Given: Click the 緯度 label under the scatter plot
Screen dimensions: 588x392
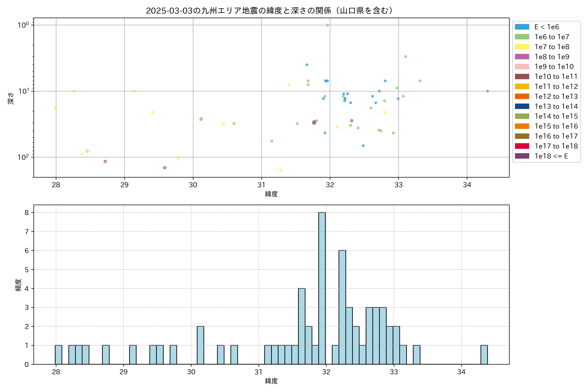Looking at the screenshot, I should (271, 194).
